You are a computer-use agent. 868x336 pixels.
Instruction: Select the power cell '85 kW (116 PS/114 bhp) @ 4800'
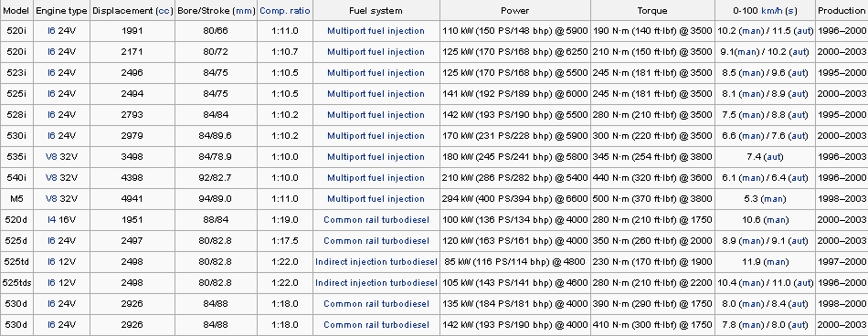(514, 262)
